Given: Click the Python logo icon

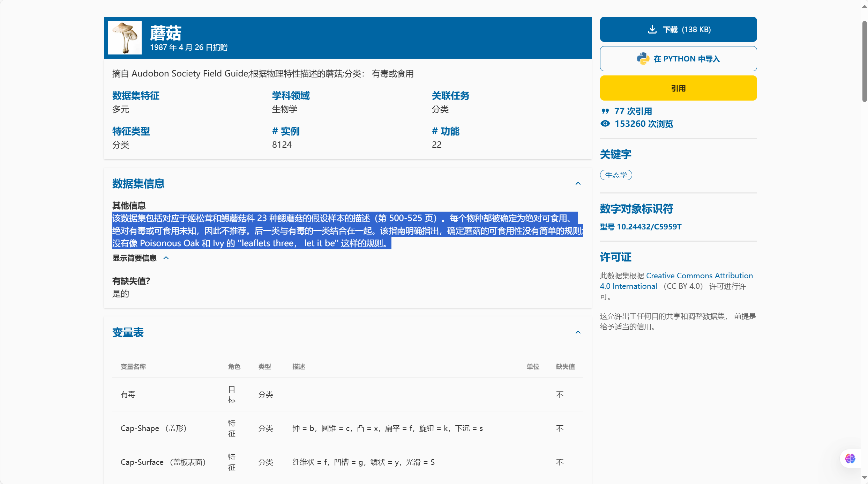Looking at the screenshot, I should click(643, 59).
